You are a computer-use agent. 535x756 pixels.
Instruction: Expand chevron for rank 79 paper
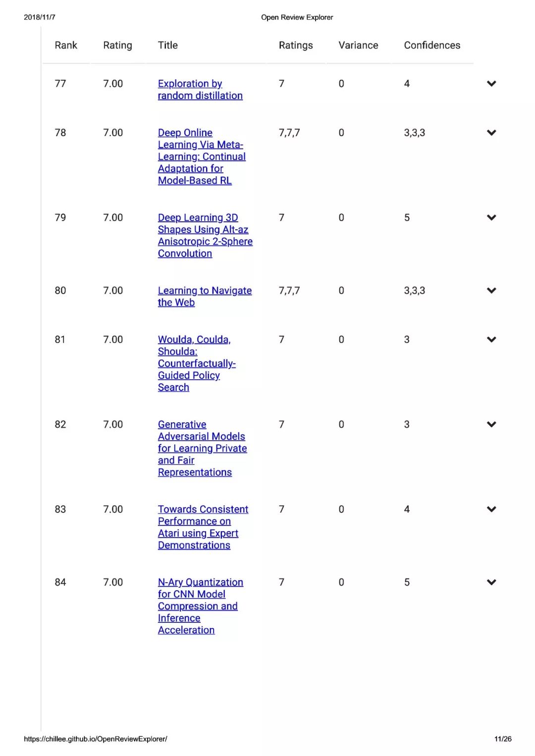click(491, 217)
